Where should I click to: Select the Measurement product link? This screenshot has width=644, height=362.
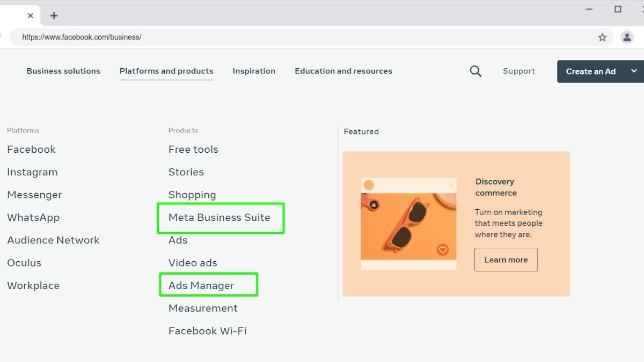point(203,308)
